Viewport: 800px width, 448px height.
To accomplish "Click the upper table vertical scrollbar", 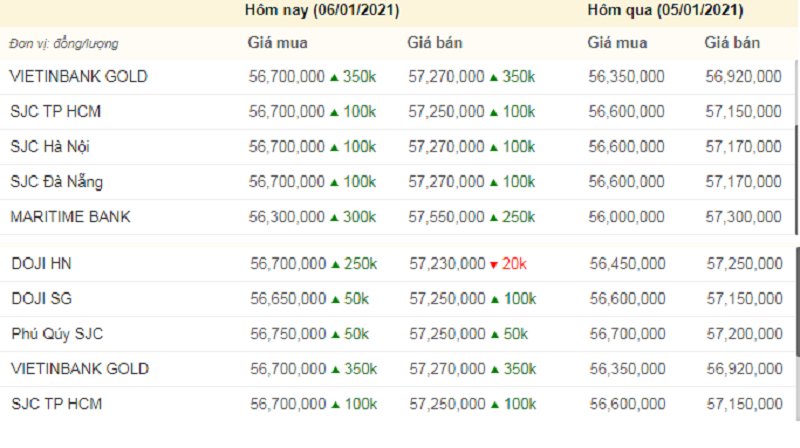I will [797, 179].
